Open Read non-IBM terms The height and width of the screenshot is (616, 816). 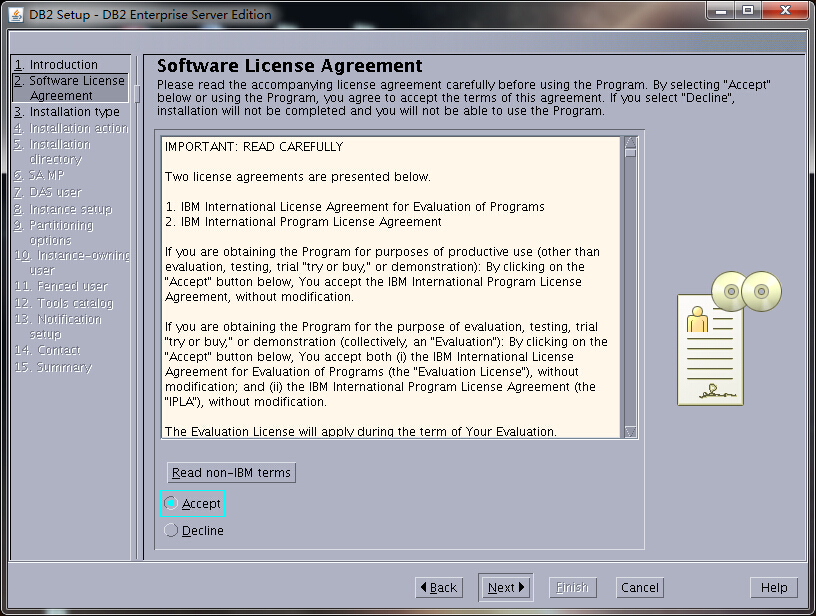231,472
